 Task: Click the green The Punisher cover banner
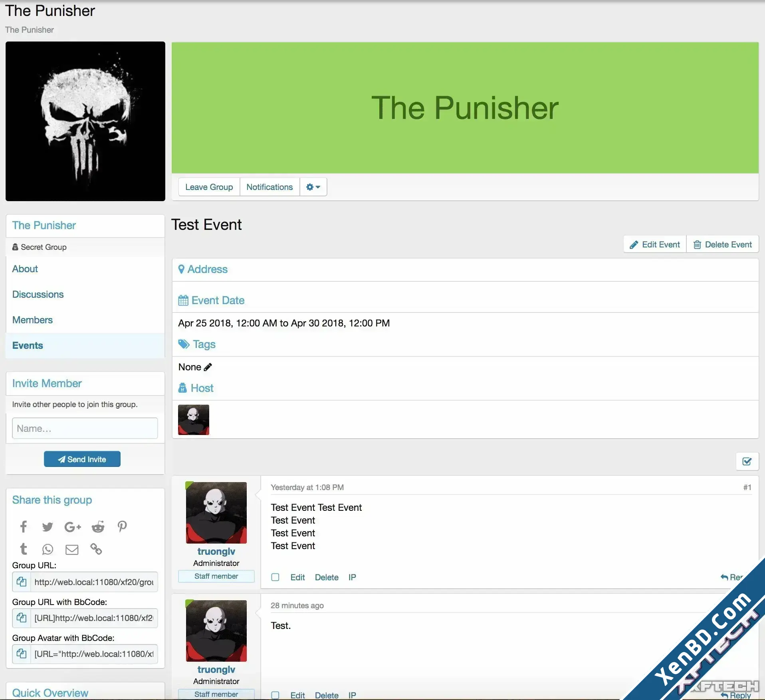465,108
